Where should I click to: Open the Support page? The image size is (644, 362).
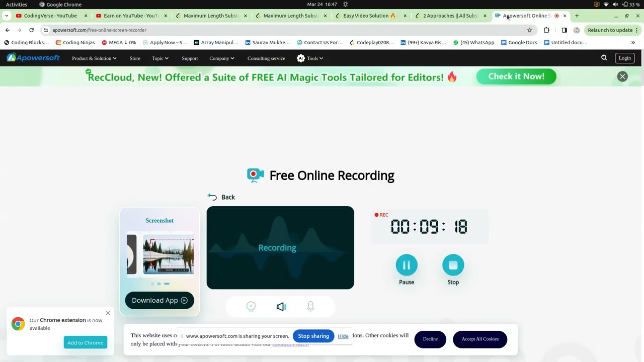[190, 58]
